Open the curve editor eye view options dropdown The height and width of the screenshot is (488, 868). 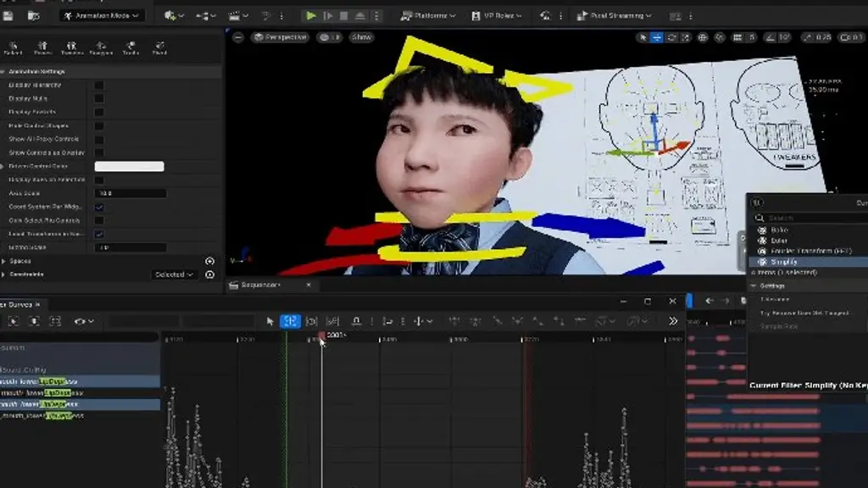click(x=83, y=321)
